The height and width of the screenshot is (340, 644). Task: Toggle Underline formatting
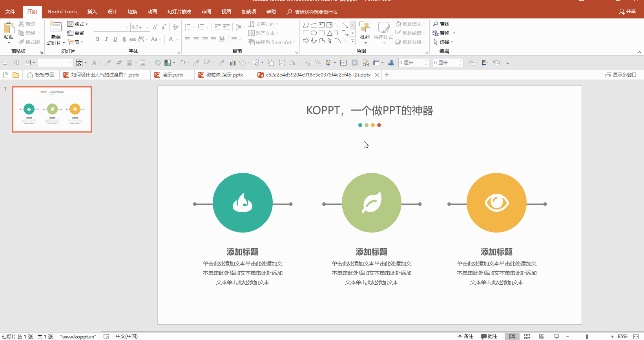click(115, 39)
